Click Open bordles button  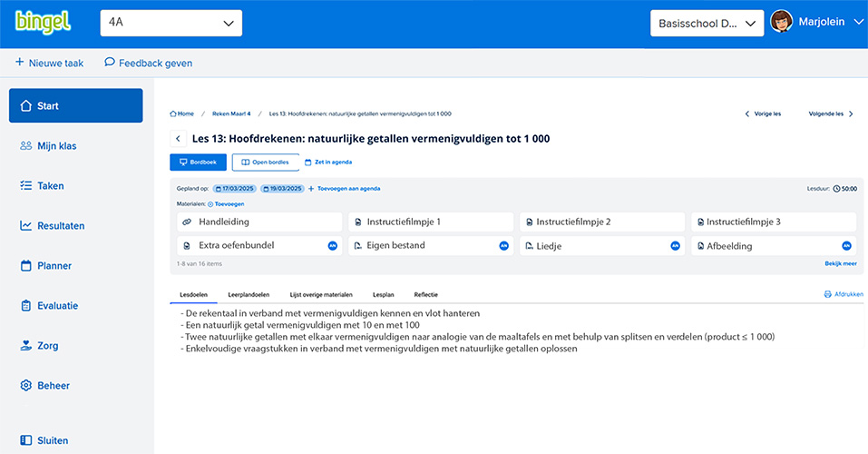[x=266, y=162]
